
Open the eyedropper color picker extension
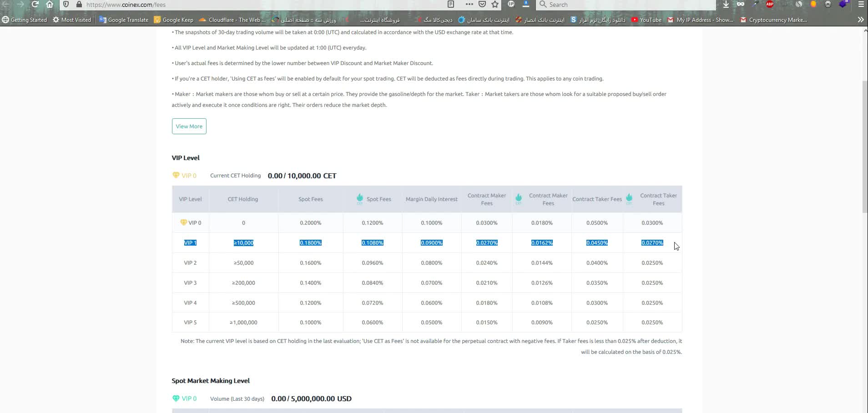click(755, 5)
